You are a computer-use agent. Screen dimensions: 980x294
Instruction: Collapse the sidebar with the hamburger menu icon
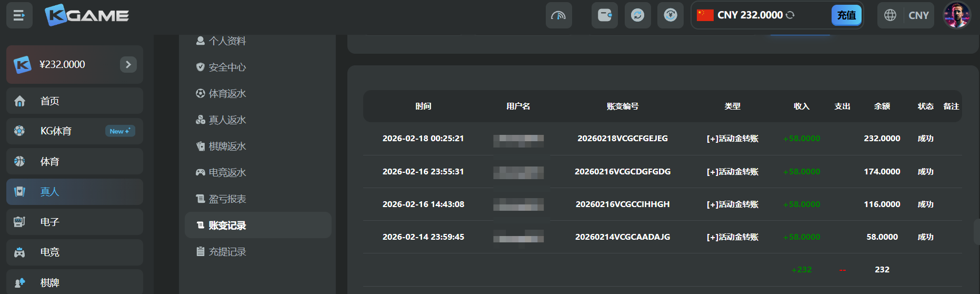click(x=19, y=15)
